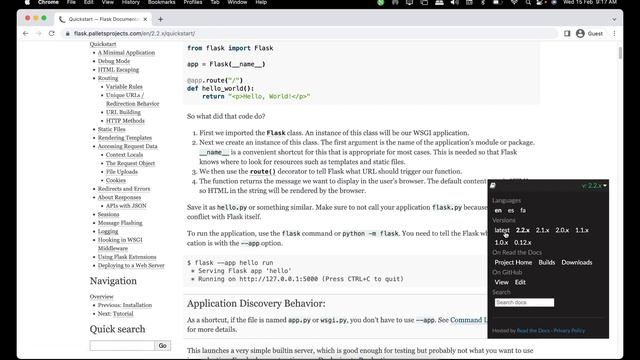
Task: Open the tab search chevron
Action: 614,19
